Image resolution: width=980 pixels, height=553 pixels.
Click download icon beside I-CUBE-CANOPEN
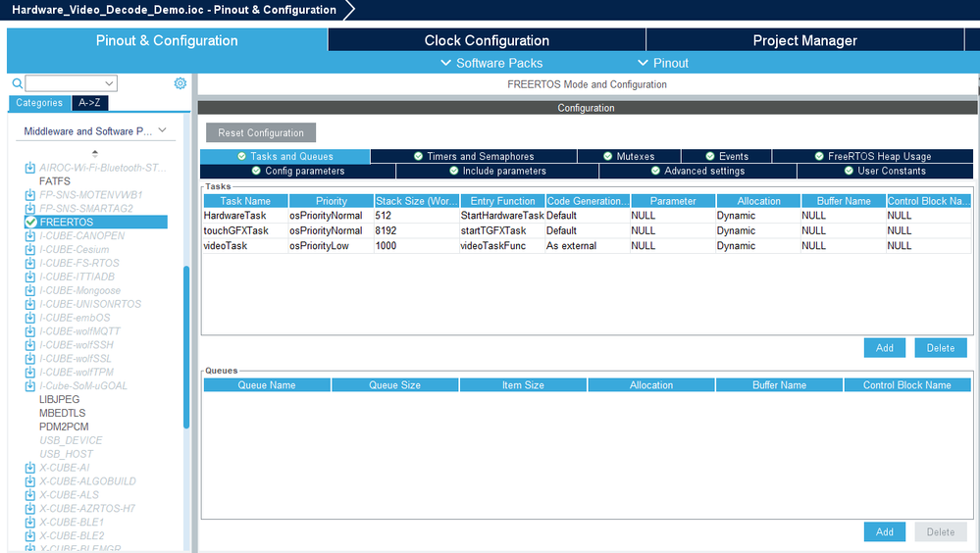pyautogui.click(x=30, y=235)
